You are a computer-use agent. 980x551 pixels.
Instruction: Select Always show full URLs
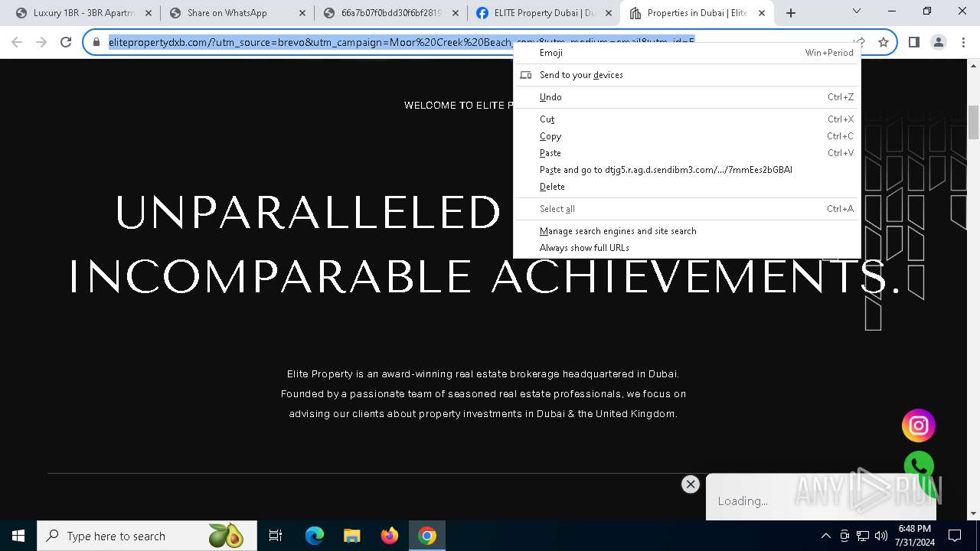(x=687, y=248)
